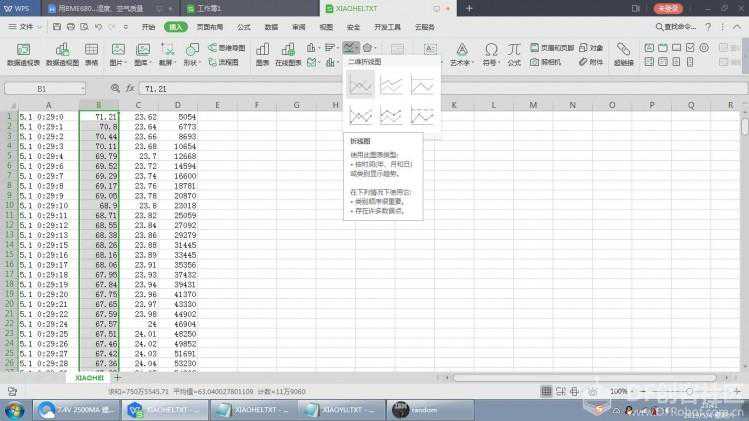Click the Windows Start button
749x421 pixels.
pos(14,409)
